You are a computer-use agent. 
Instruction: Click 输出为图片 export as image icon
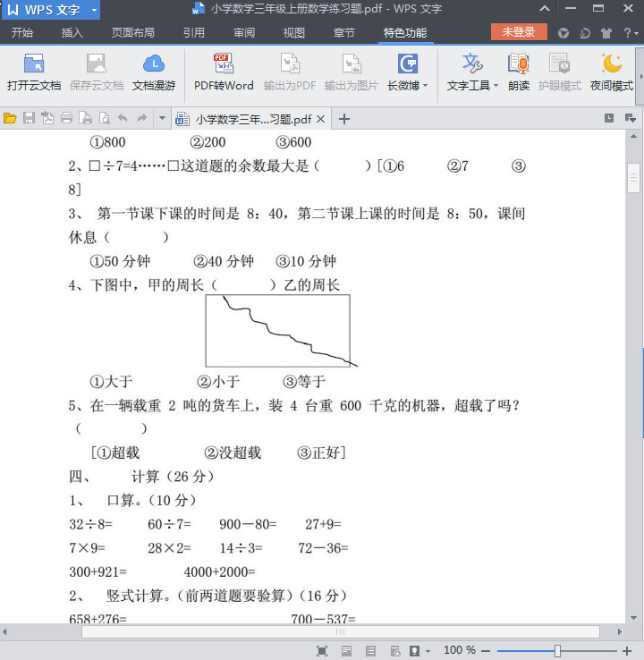click(351, 72)
